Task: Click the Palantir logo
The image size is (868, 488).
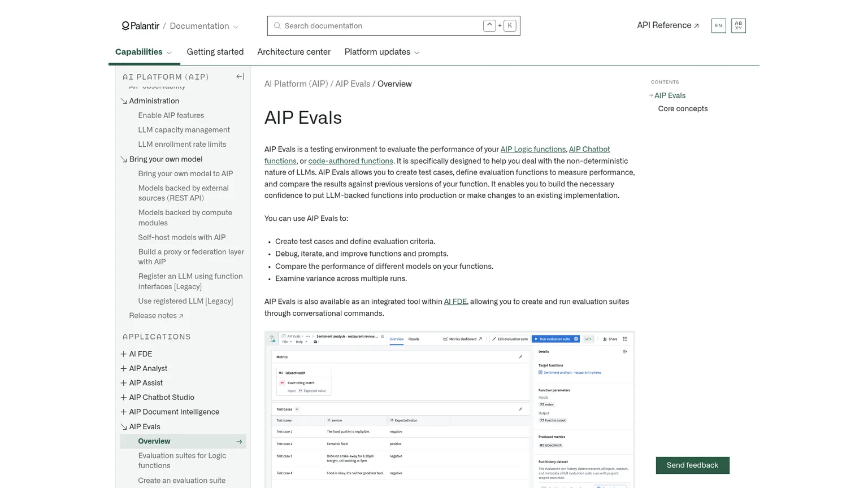Action: [141, 26]
